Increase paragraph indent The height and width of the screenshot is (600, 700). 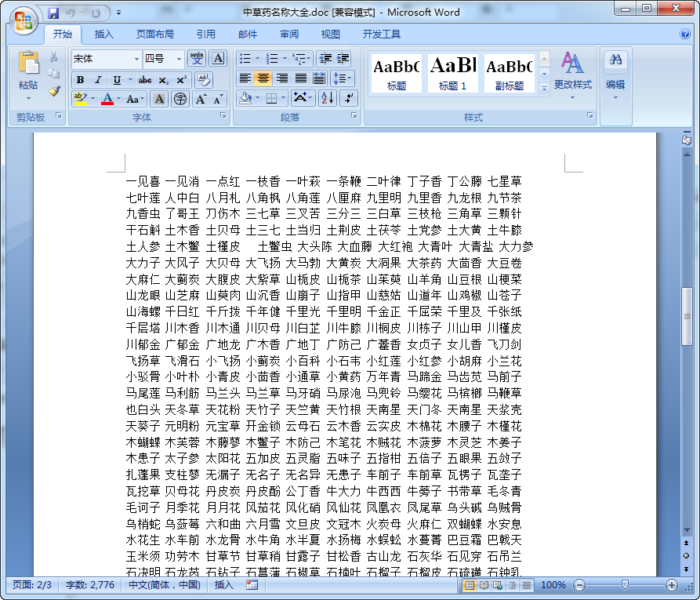click(x=343, y=59)
